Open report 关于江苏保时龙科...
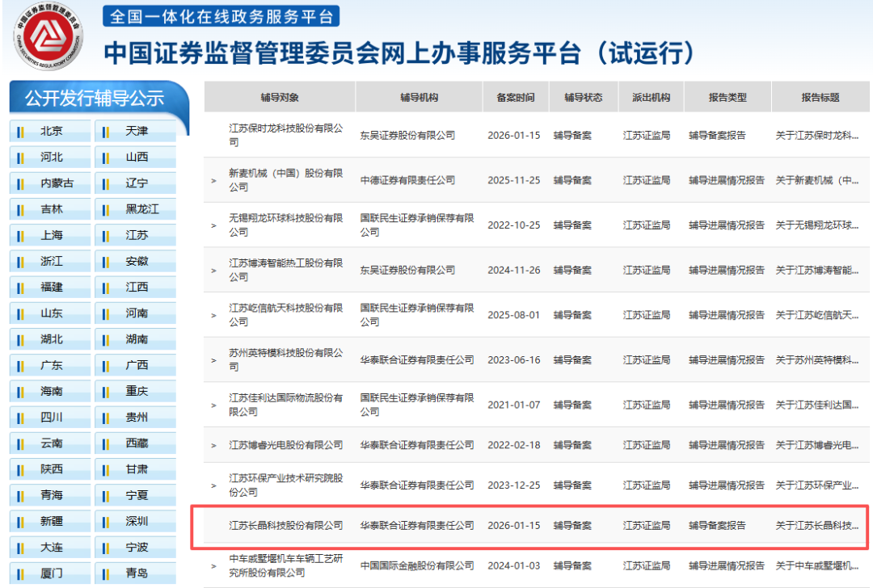 click(816, 135)
